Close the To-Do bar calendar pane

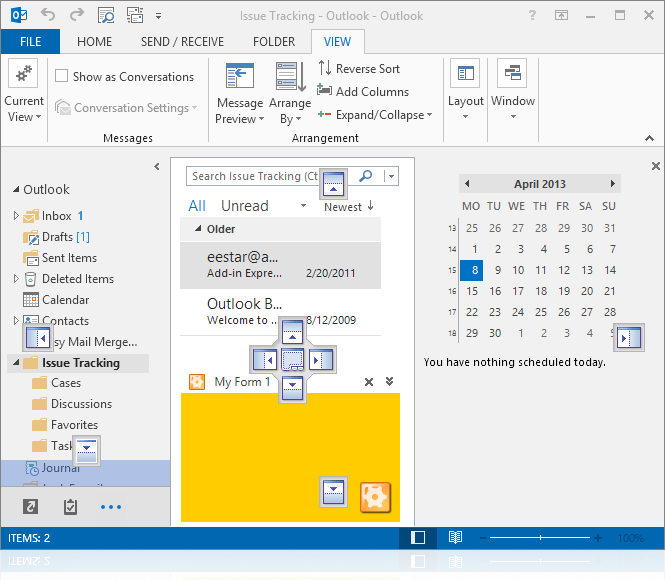[x=656, y=166]
